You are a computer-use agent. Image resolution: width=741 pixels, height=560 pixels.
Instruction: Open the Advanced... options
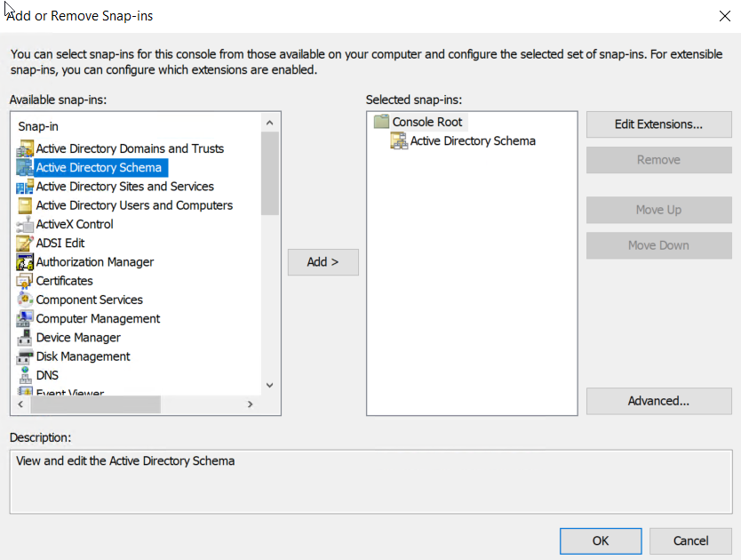658,401
